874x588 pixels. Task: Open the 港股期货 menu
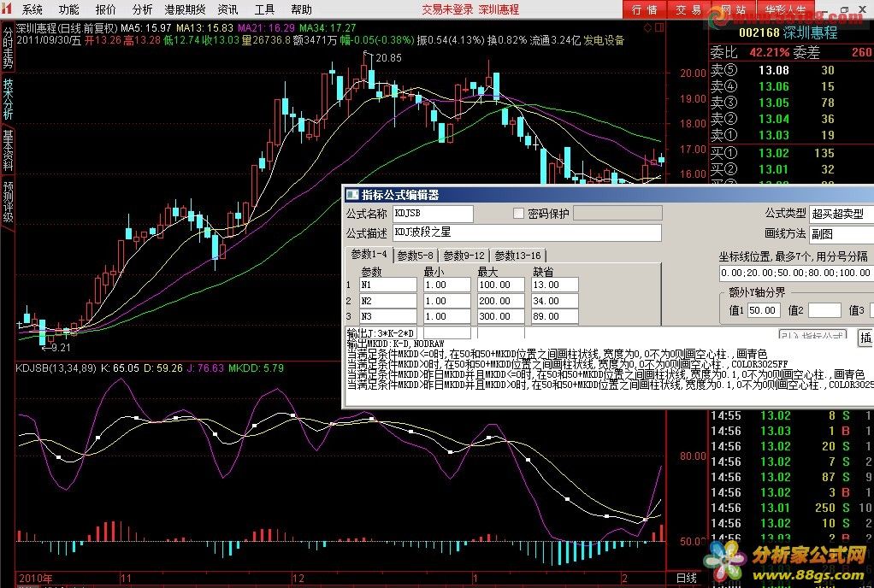pos(185,9)
